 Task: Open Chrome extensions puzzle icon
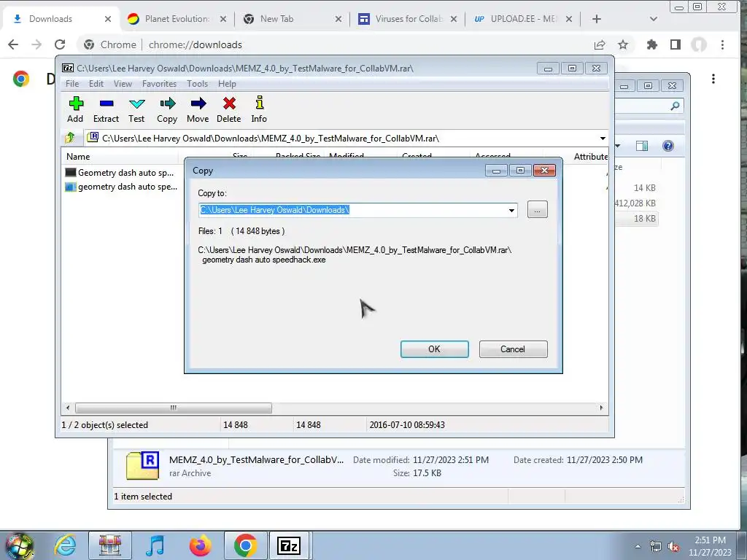[651, 44]
